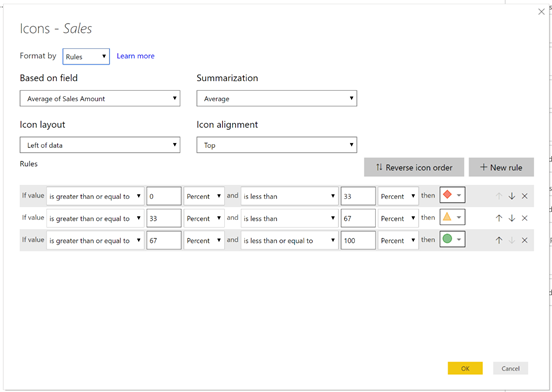Open third rule's greater than or equal operator dropdown

[x=95, y=240]
